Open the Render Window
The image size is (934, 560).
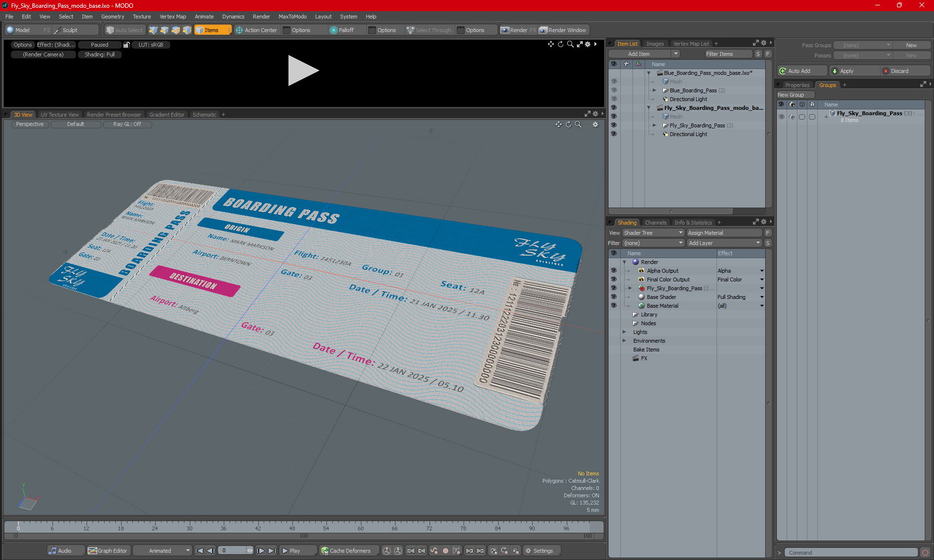(563, 30)
